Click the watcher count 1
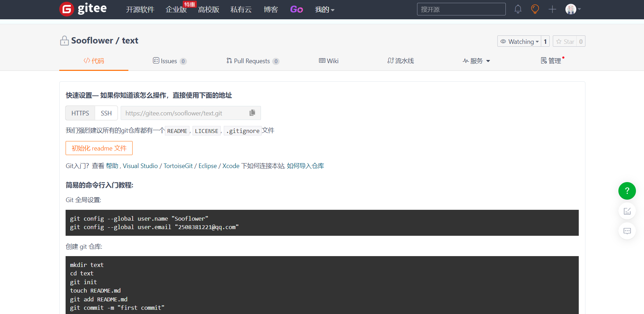This screenshot has height=314, width=644. coord(545,41)
